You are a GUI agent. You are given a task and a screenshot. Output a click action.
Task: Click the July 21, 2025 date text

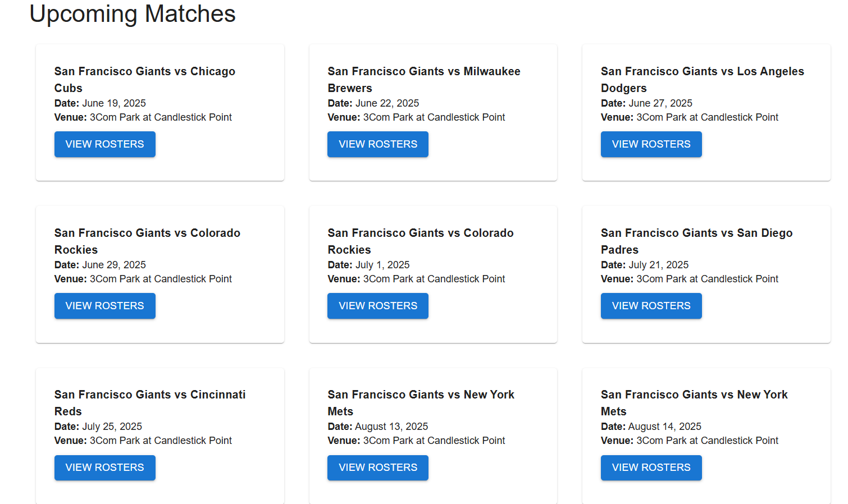pos(658,265)
